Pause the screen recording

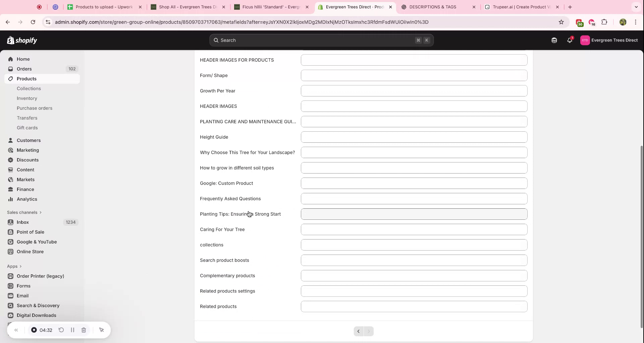tap(72, 330)
